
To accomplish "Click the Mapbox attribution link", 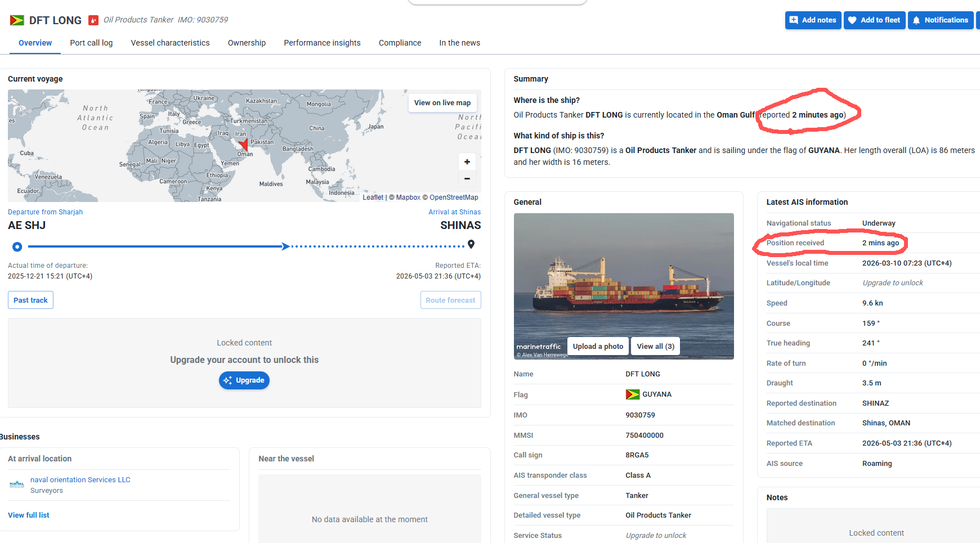I will point(408,198).
